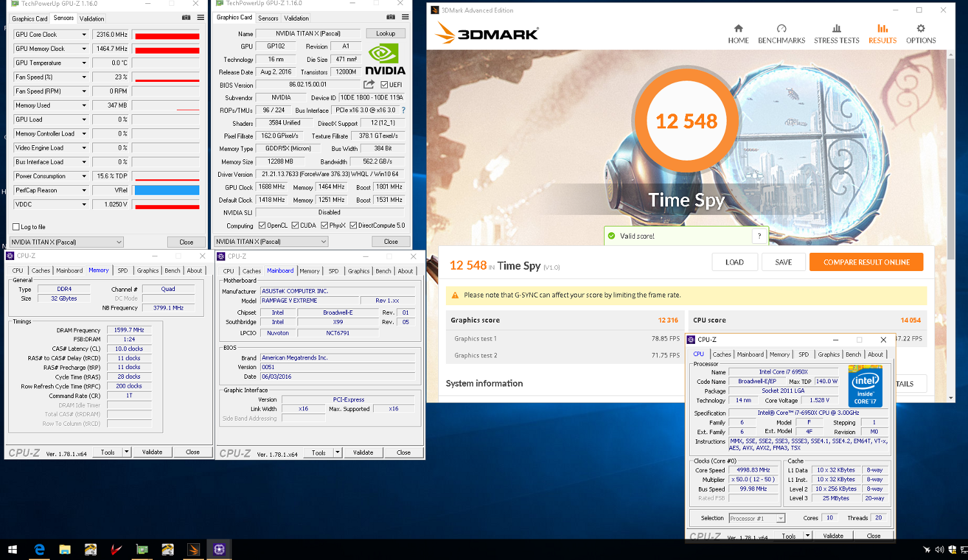
Task: Open Tools dropdown arrow in CPU-Z Mainboard window
Action: pos(338,452)
